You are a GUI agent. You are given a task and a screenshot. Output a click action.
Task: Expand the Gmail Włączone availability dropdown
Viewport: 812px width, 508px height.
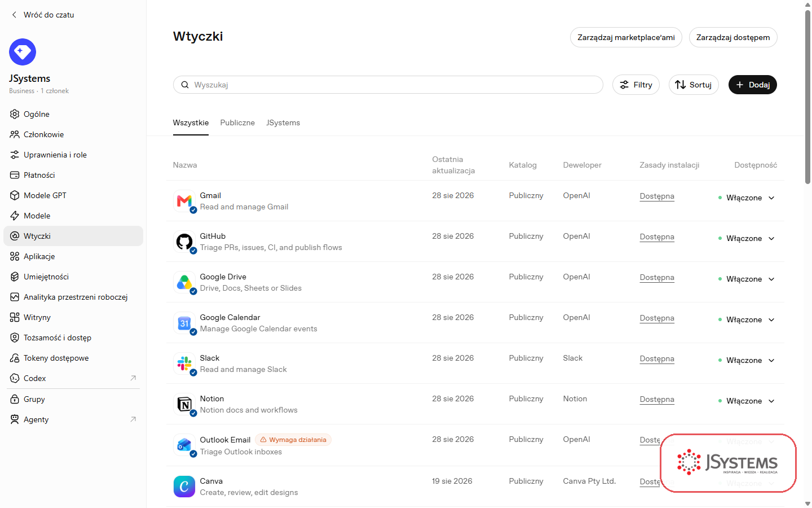coord(747,198)
